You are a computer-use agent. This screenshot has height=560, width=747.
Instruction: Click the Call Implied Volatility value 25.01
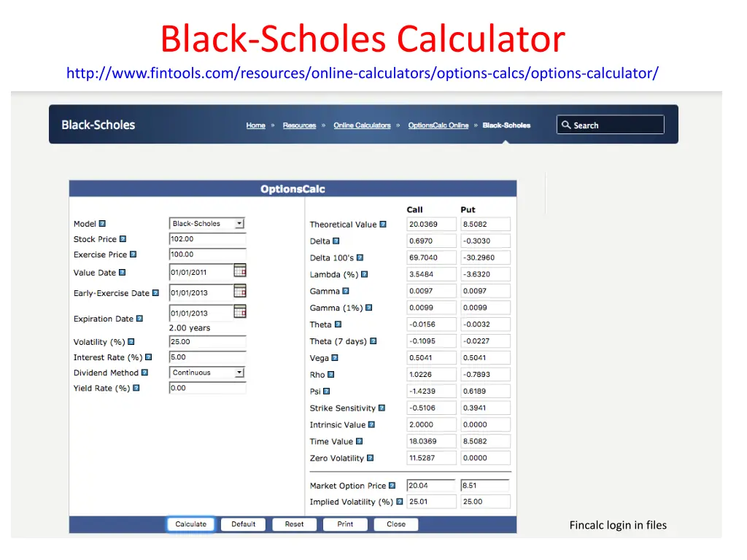tap(431, 502)
